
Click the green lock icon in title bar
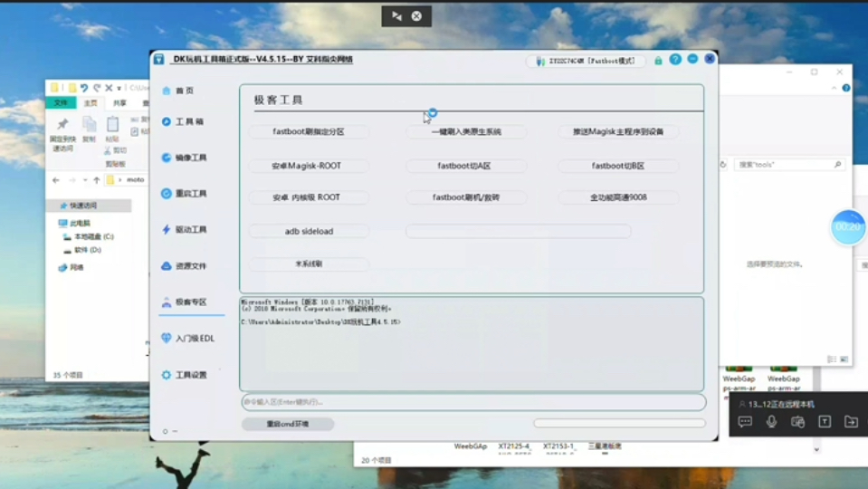(658, 61)
